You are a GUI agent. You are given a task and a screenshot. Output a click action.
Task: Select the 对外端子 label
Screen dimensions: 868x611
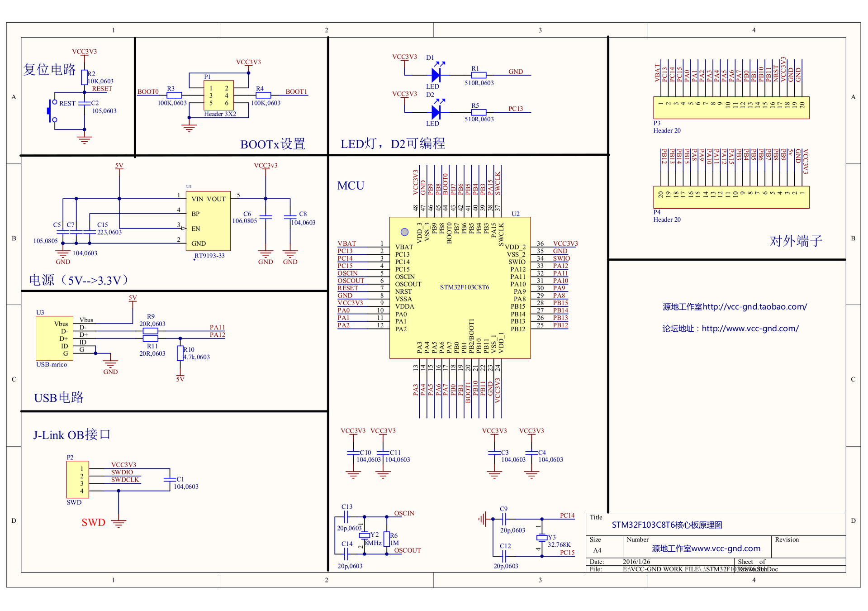coord(796,241)
